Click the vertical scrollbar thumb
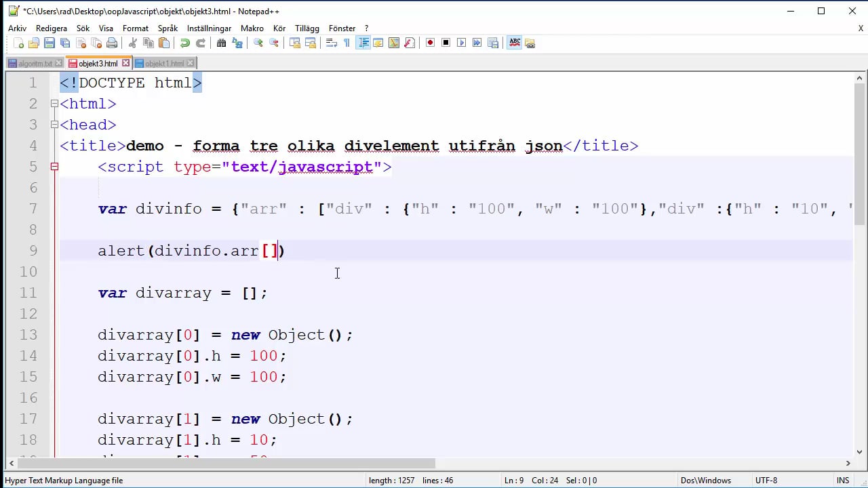The width and height of the screenshot is (868, 488). click(859, 155)
